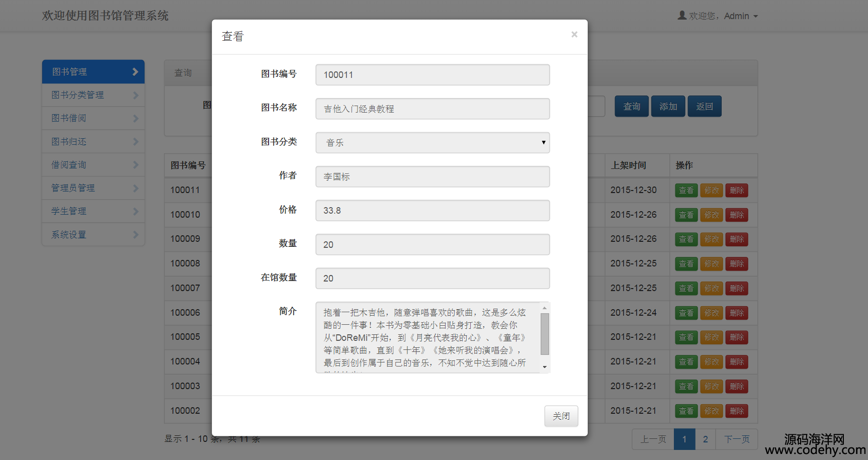The width and height of the screenshot is (868, 460).
Task: Open 借阅查询 from the sidebar menu
Action: pos(69,165)
